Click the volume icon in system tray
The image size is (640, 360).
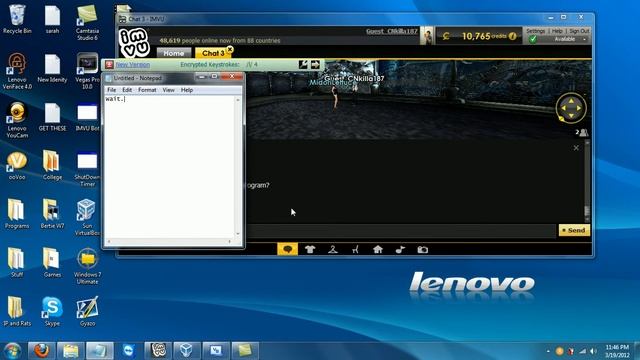coord(593,351)
